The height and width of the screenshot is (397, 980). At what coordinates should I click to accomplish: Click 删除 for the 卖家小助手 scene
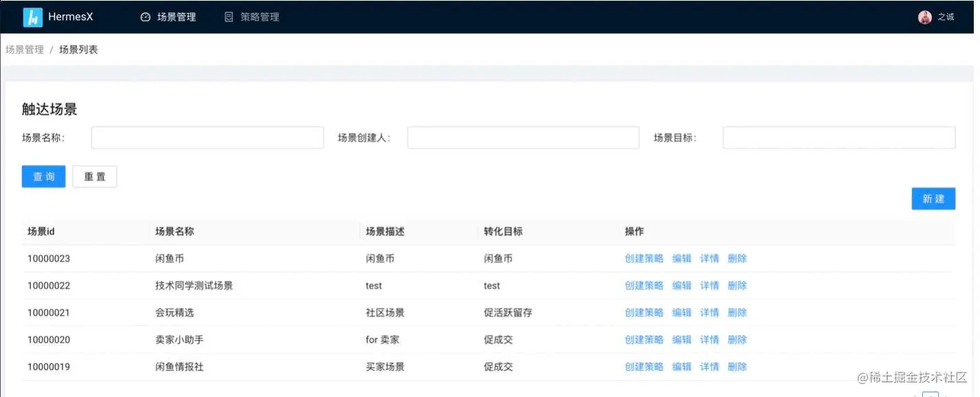tap(737, 339)
